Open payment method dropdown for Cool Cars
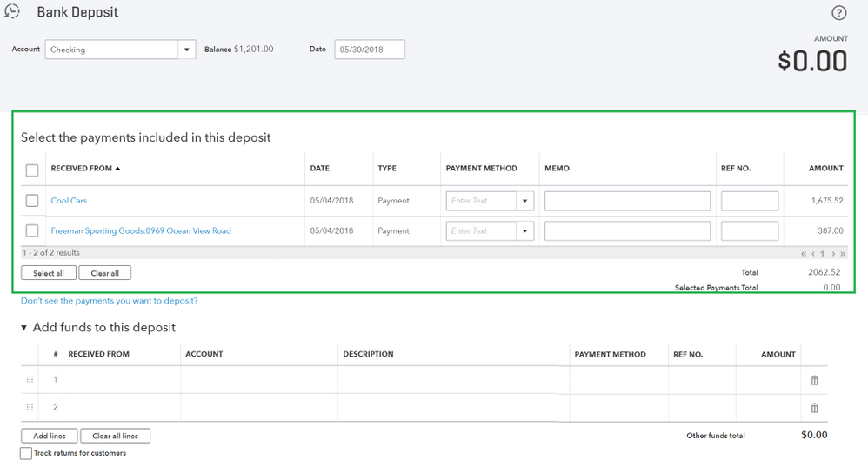Screen dimensions: 868x467 (525, 201)
